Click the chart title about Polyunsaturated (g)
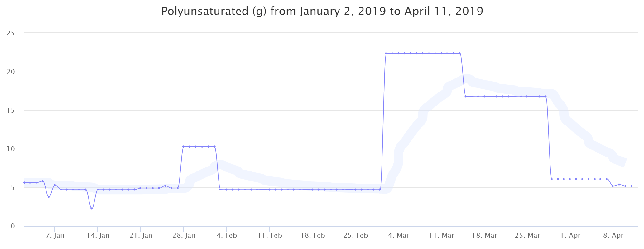This screenshot has width=644, height=249. point(322,12)
